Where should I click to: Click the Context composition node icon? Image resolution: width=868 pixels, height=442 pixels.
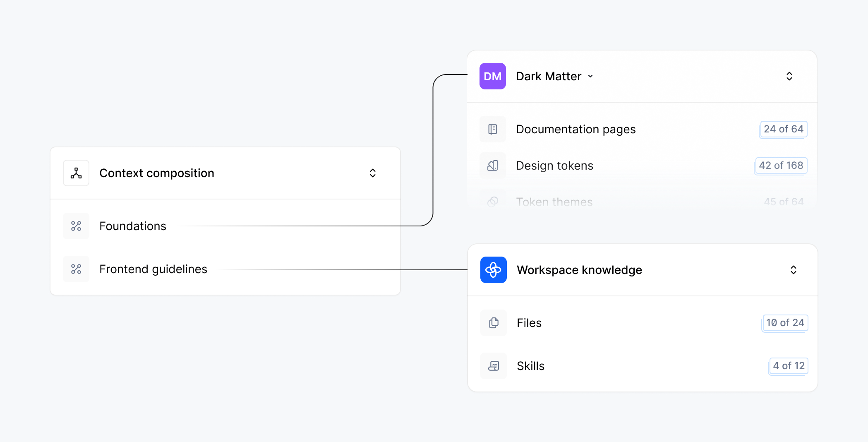[76, 173]
